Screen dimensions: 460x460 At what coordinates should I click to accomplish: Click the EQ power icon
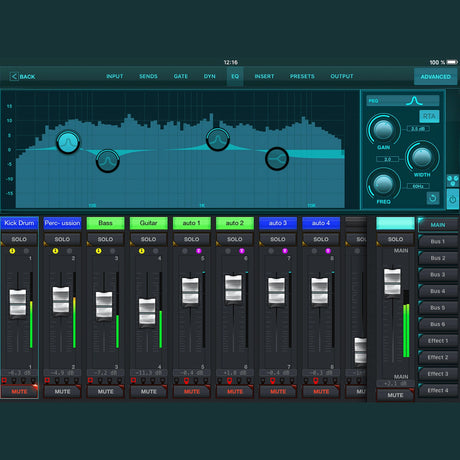(452, 200)
